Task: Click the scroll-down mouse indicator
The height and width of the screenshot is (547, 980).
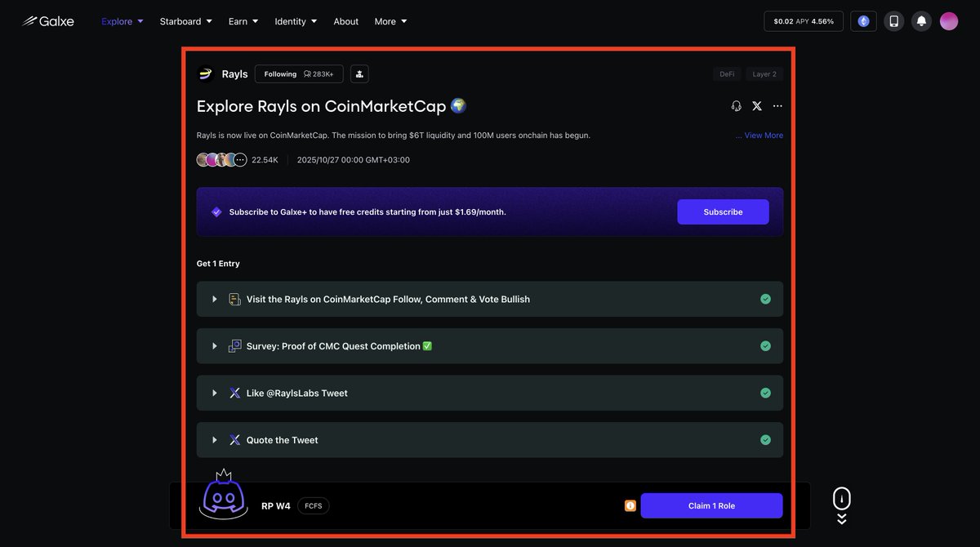Action: (842, 506)
